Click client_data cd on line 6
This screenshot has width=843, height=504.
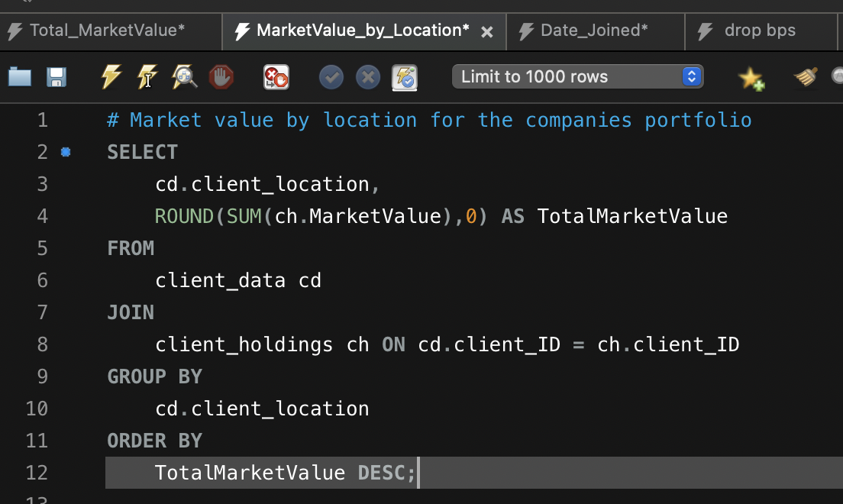coord(238,281)
